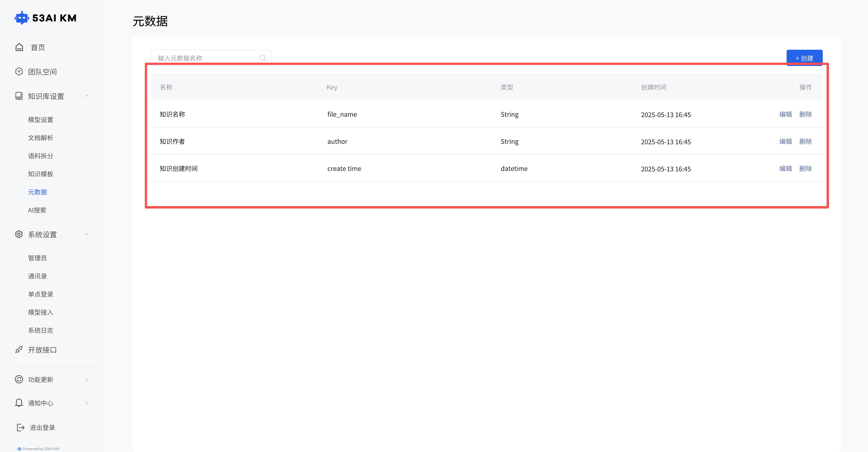The width and height of the screenshot is (868, 452).
Task: Toggle the 系统设置 section chevron
Action: click(87, 234)
